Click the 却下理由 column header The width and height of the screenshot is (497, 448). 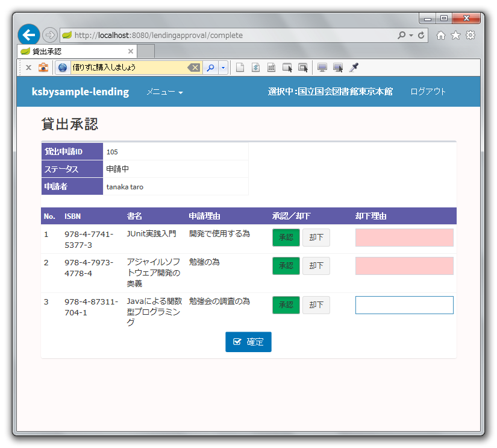(x=371, y=216)
